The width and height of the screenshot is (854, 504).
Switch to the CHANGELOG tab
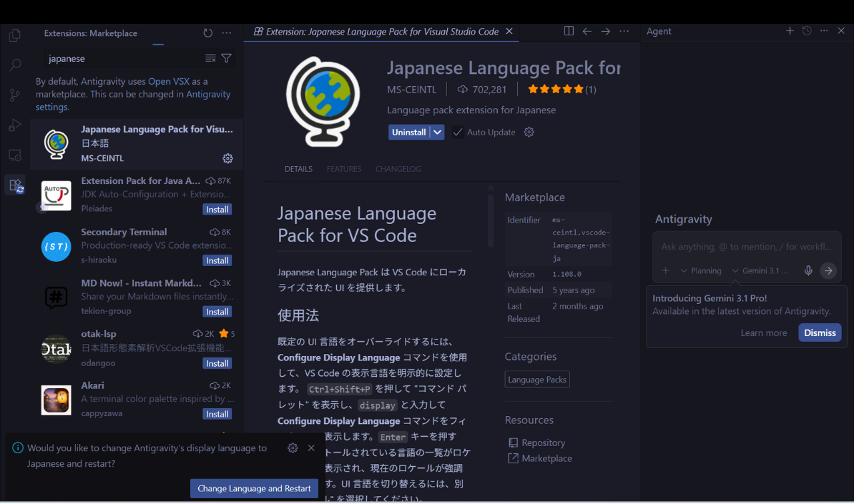(x=398, y=169)
